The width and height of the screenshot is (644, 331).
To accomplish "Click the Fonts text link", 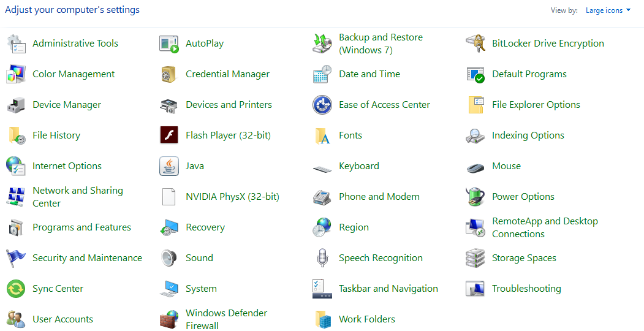I will click(x=350, y=135).
